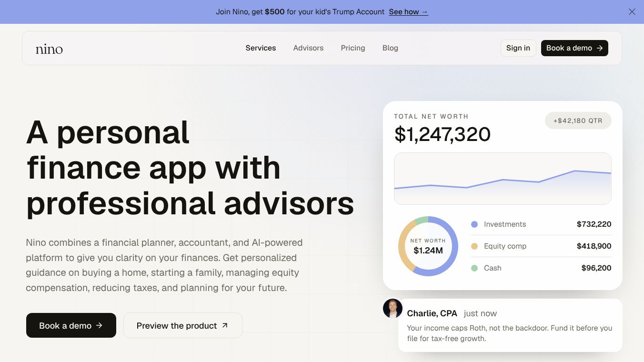Image resolution: width=644 pixels, height=362 pixels.
Task: Click the +$42,180 QTR badge
Action: pos(578,121)
